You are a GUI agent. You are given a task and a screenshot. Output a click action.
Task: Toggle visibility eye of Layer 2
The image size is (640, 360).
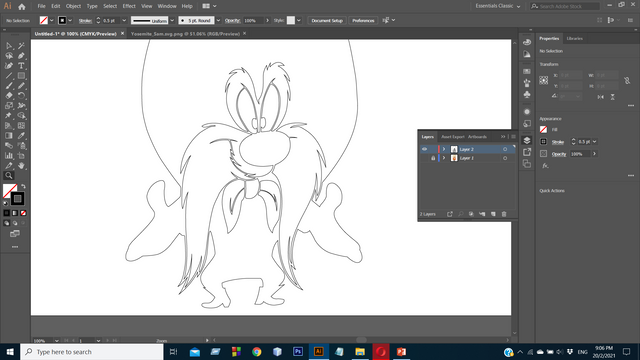tap(424, 149)
